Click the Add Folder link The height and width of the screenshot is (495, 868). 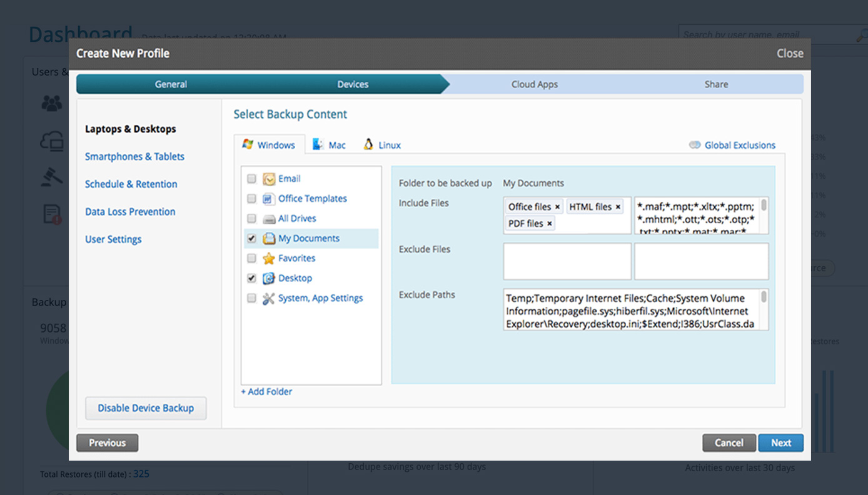[x=266, y=392]
